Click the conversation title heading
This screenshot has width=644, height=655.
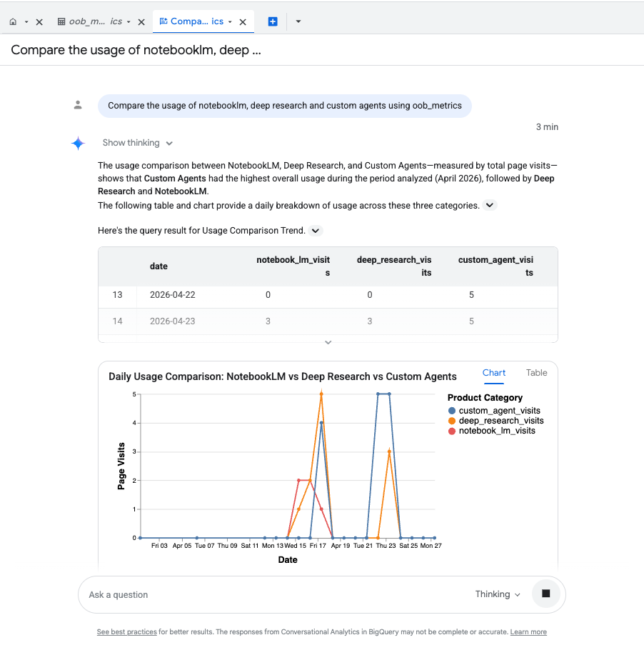(136, 50)
